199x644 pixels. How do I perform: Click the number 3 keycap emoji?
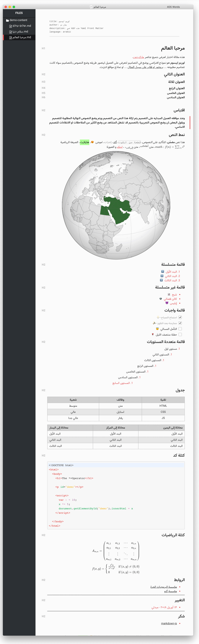pyautogui.click(x=161, y=280)
